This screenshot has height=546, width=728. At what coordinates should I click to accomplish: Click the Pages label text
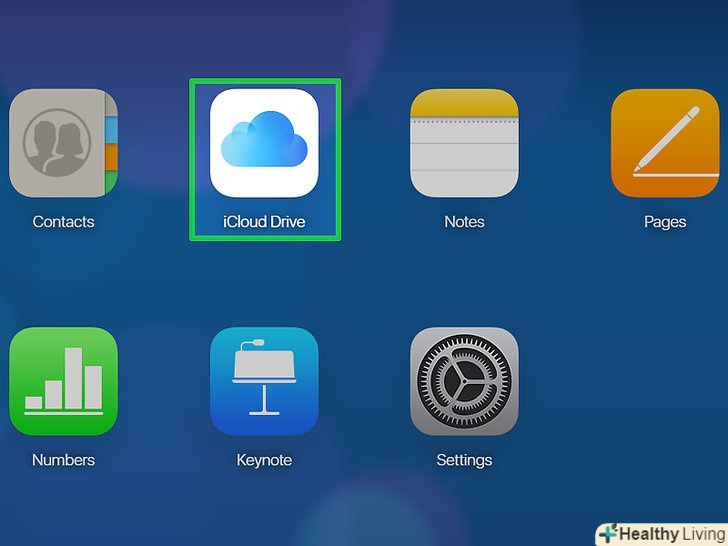[x=665, y=222]
